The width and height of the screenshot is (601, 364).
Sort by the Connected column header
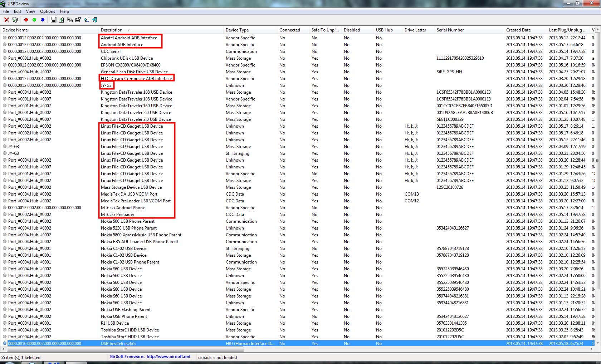pyautogui.click(x=293, y=30)
